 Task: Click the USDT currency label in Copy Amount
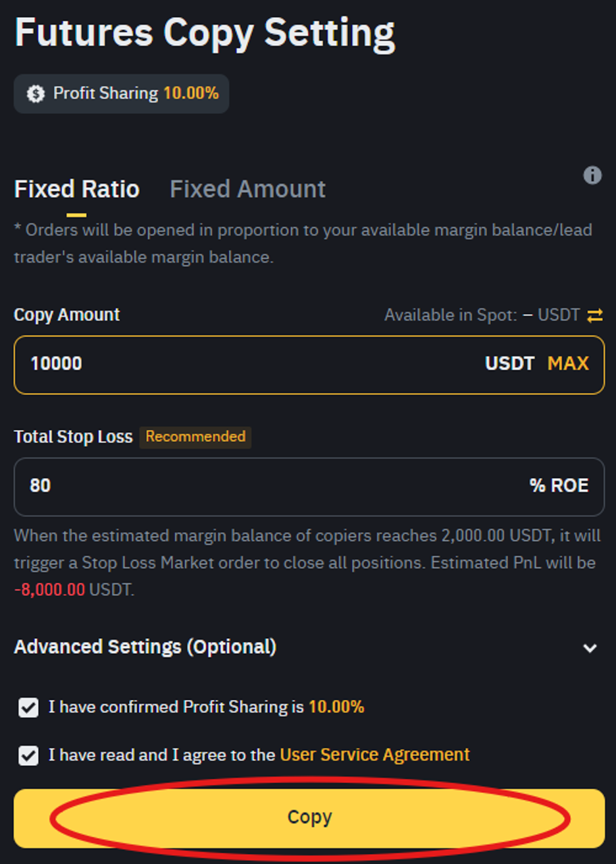tap(510, 363)
